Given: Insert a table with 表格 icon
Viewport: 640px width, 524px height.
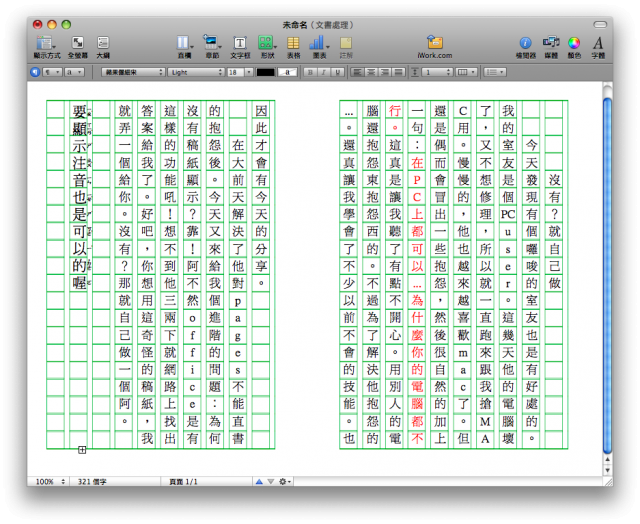Looking at the screenshot, I should point(293,47).
